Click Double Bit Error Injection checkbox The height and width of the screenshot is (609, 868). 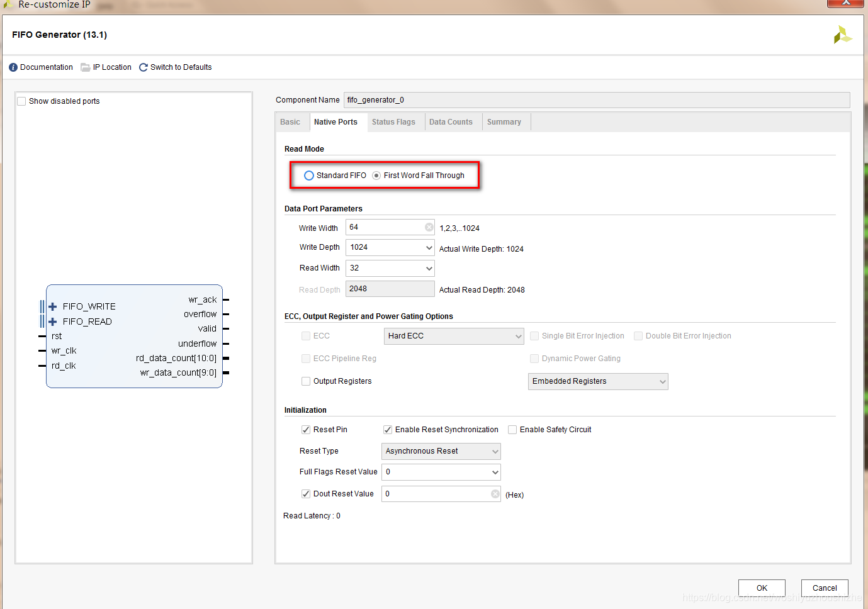tap(638, 336)
